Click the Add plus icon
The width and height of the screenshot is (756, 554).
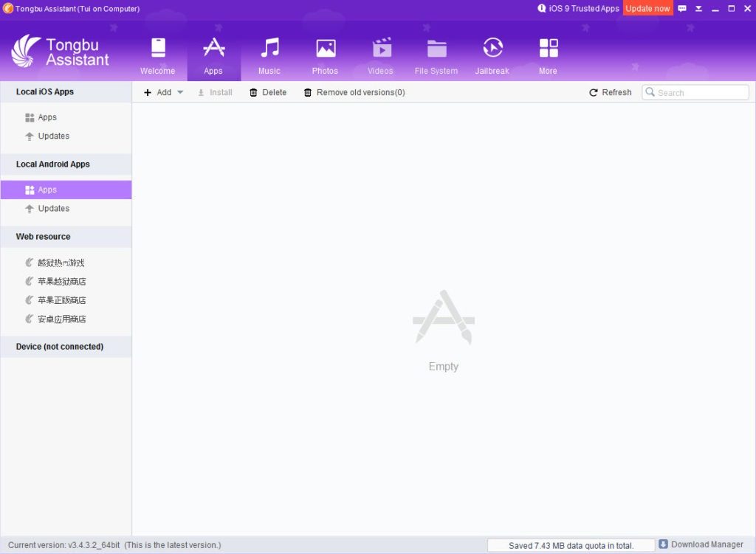148,92
